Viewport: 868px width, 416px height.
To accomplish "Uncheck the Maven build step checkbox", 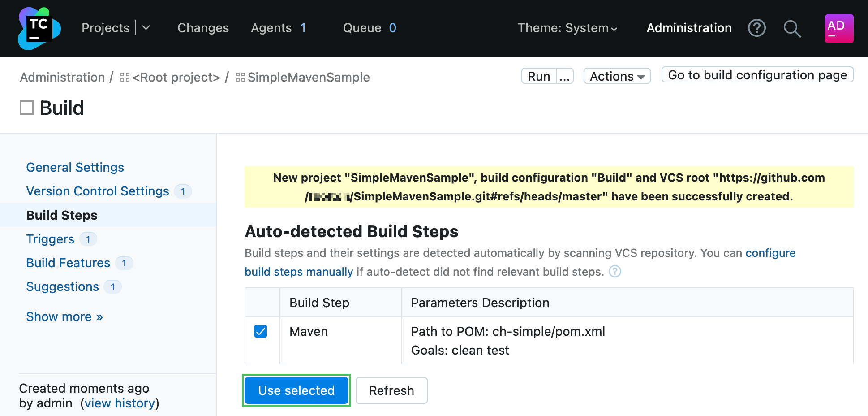I will (261, 331).
